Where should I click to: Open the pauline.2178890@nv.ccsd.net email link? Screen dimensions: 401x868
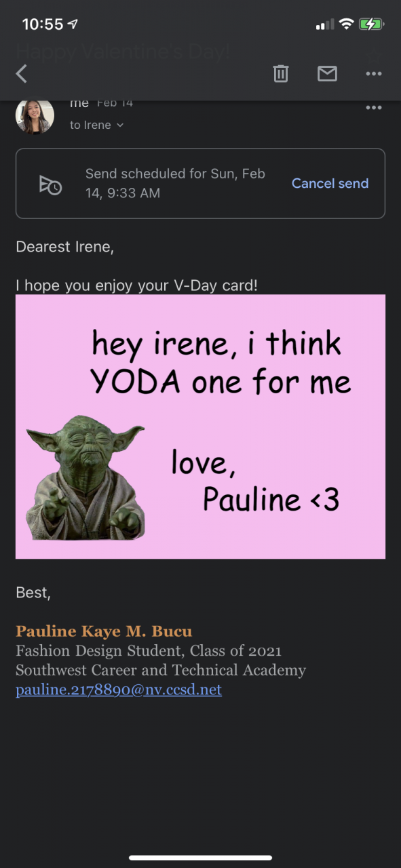pos(119,690)
